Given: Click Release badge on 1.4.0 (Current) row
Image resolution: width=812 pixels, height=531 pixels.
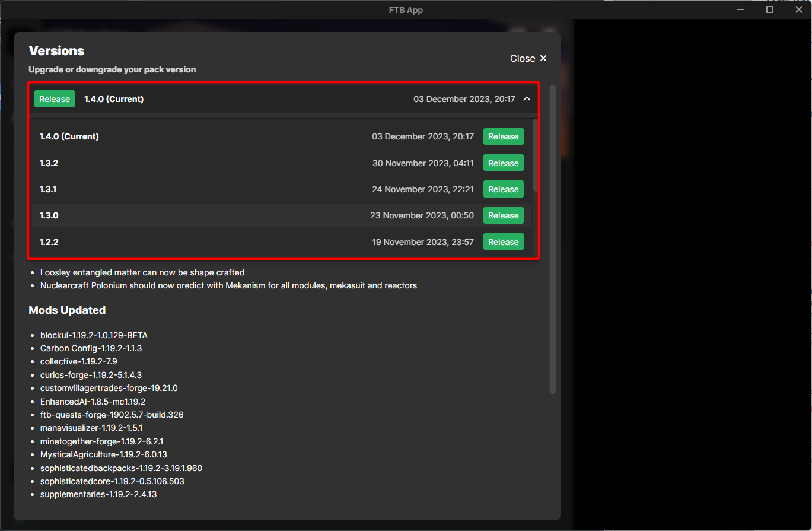Looking at the screenshot, I should (504, 136).
